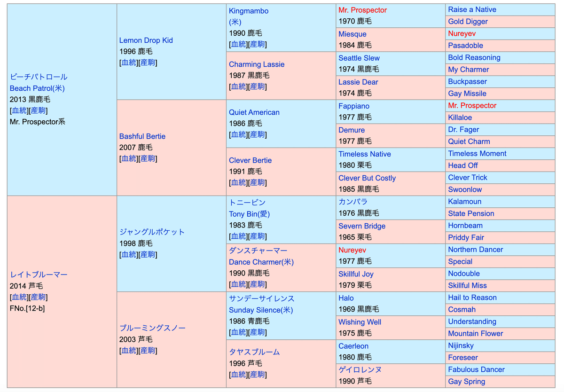
Task: Select the Sunday Silence(米) link
Action: (261, 310)
